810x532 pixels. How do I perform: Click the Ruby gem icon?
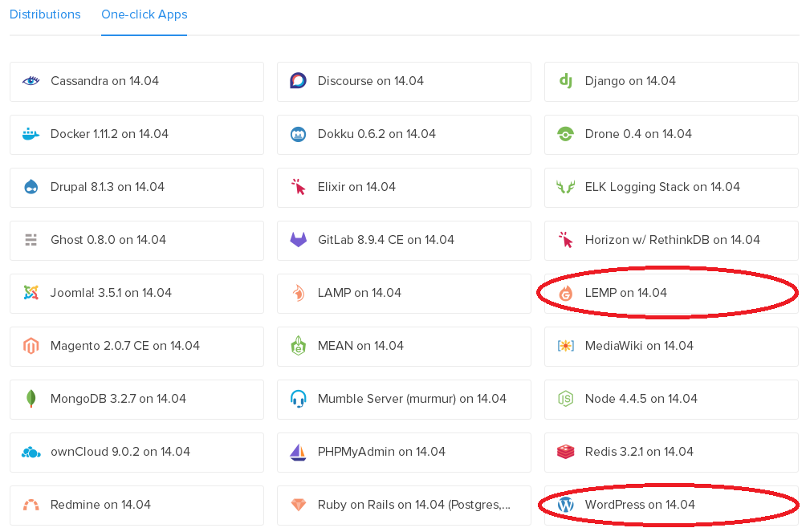click(298, 505)
